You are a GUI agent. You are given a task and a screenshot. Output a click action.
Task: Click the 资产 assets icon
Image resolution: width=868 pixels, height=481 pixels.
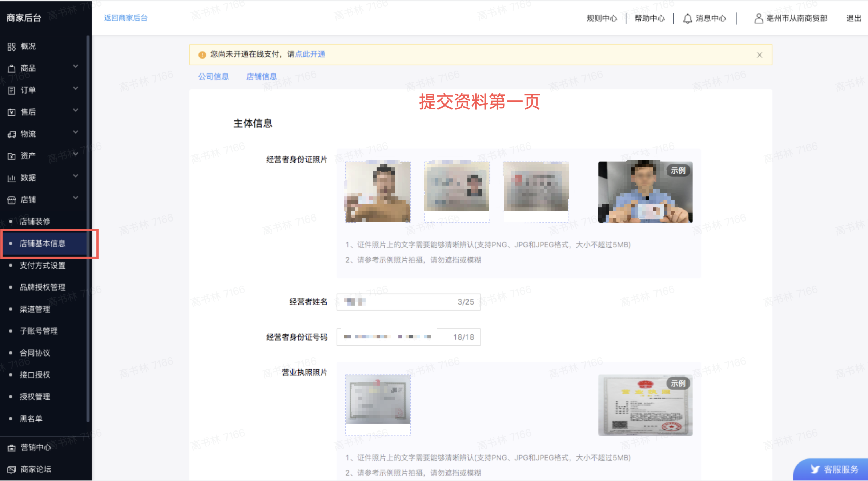tap(11, 156)
